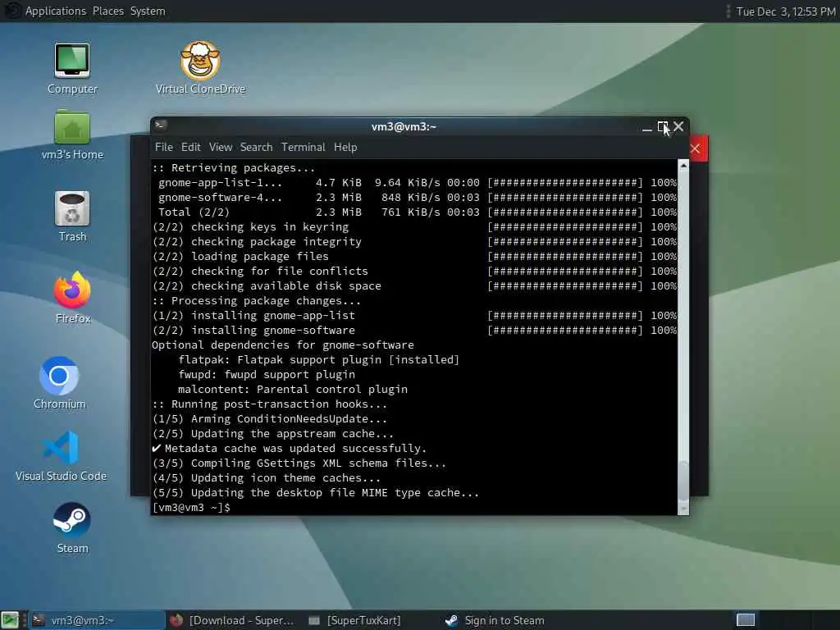Click the terminal scrollbar down arrow
The height and width of the screenshot is (630, 840).
coord(683,509)
